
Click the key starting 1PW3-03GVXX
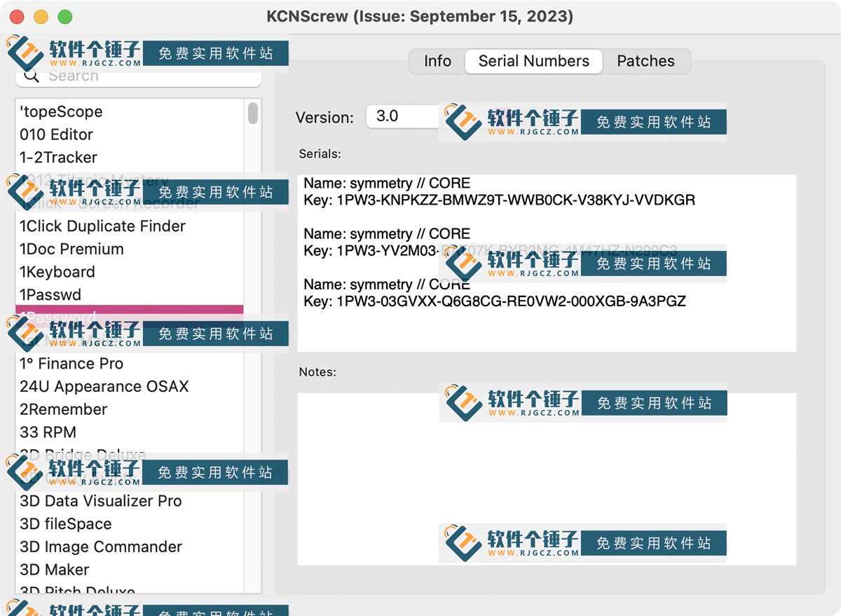pyautogui.click(x=494, y=301)
